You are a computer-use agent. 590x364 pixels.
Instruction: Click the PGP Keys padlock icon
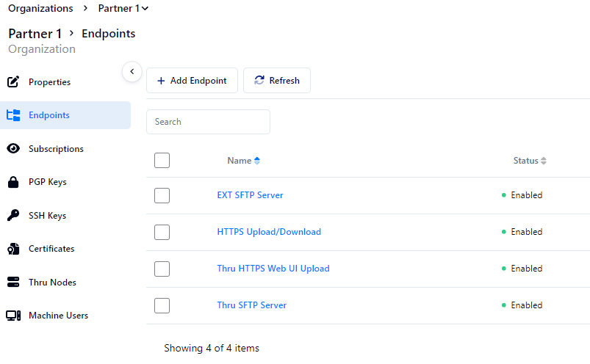click(12, 182)
